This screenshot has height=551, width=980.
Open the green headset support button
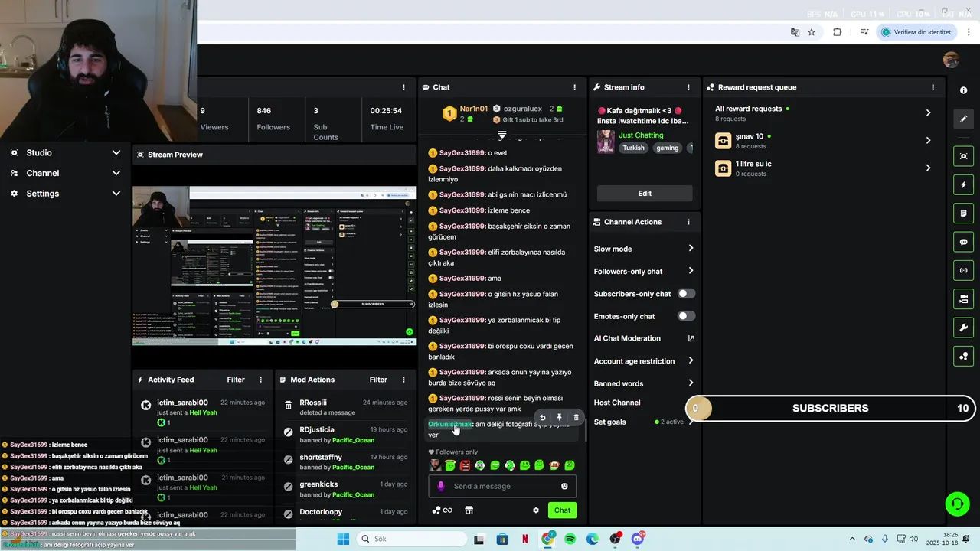pos(957,504)
